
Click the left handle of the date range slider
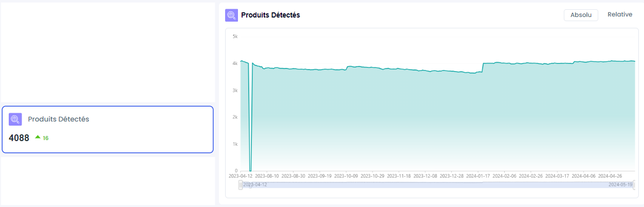241,185
